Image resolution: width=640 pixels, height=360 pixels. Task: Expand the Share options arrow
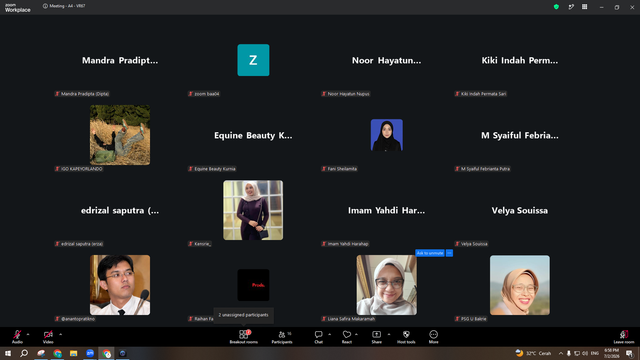point(389,334)
